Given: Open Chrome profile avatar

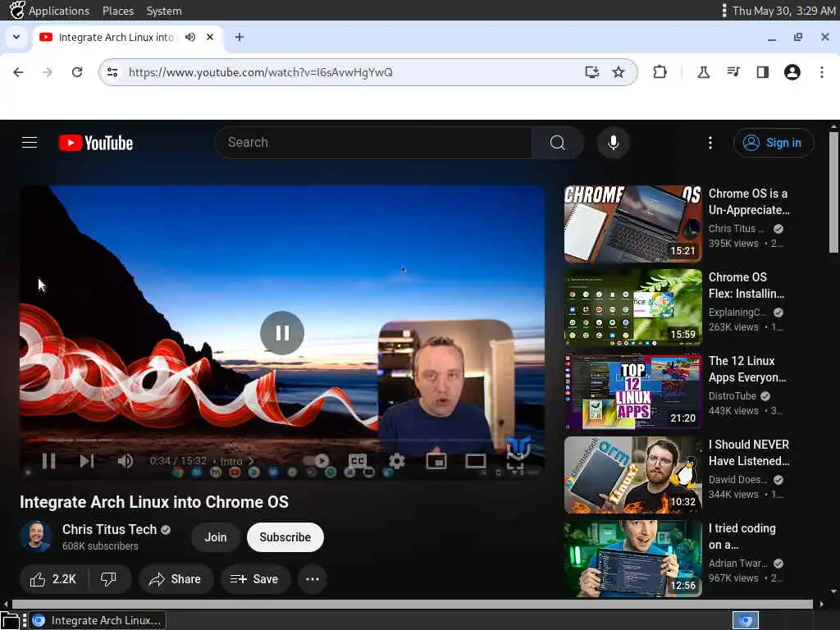Looking at the screenshot, I should (x=792, y=72).
